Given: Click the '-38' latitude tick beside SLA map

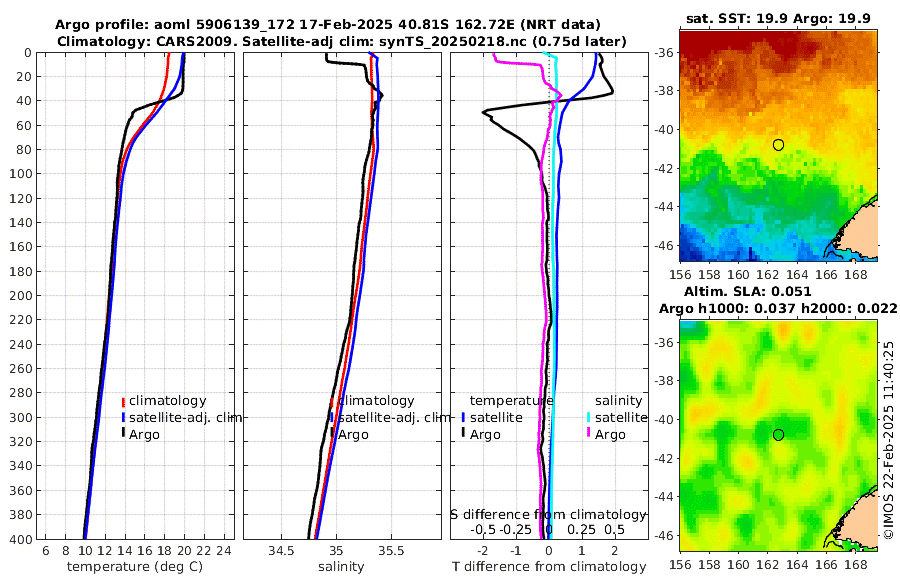Looking at the screenshot, I should (x=664, y=380).
